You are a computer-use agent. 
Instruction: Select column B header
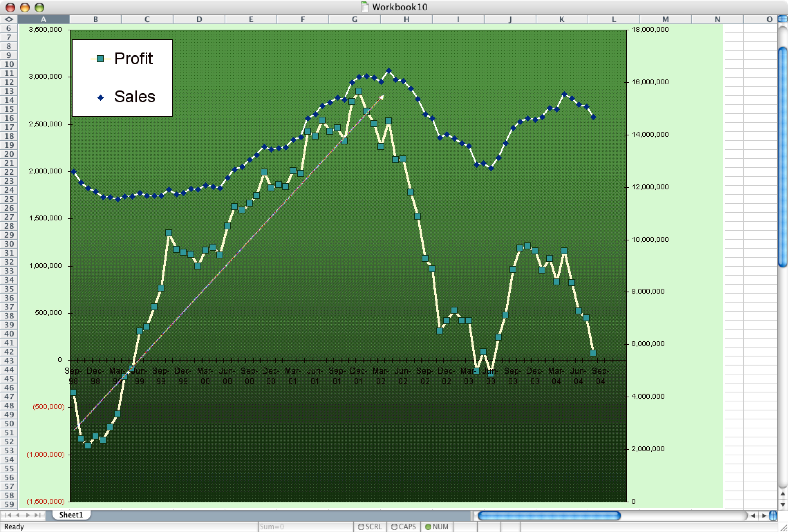tap(95, 19)
